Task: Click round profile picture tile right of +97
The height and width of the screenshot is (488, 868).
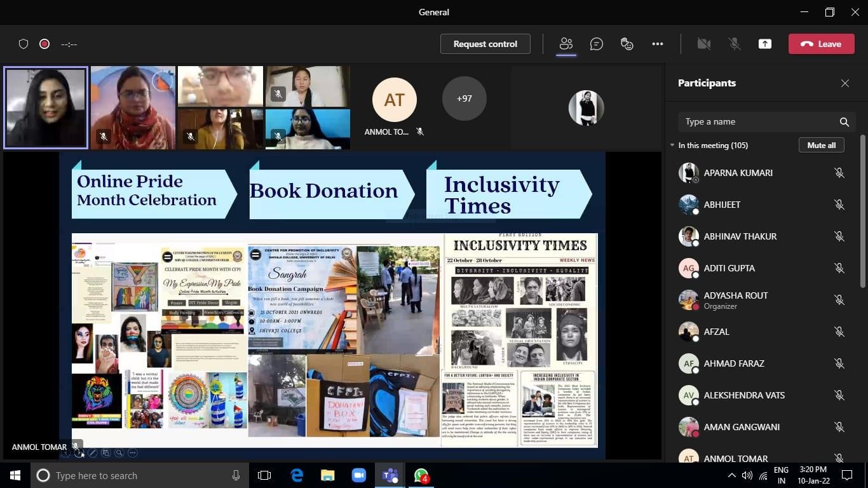Action: pos(586,107)
